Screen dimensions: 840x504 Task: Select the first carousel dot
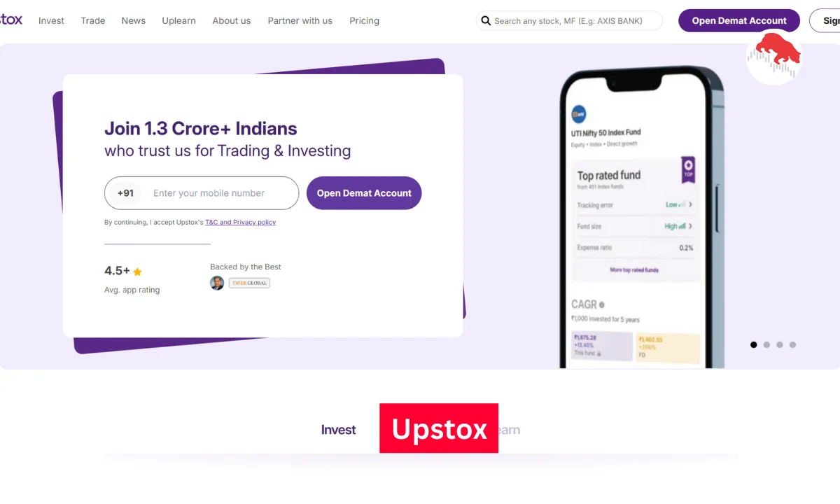754,344
